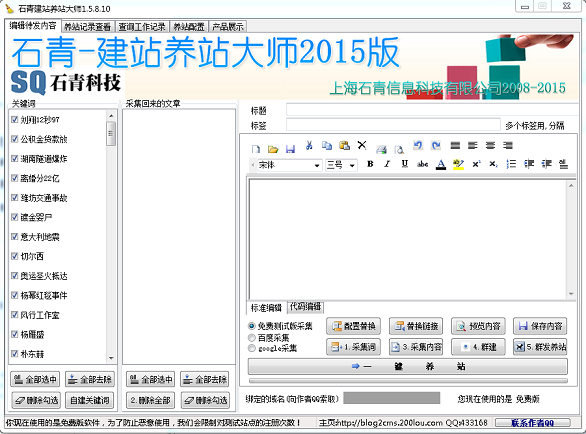Image resolution: width=586 pixels, height=434 pixels.
Task: Uncheck the 风行工作室 keyword
Action: 15,315
